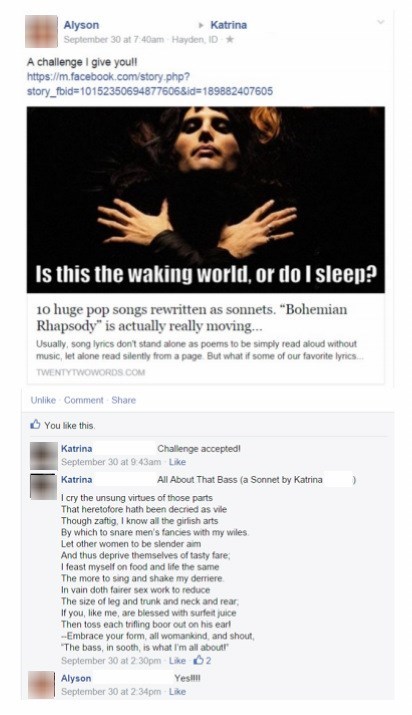Like Katrina's sonnet comment
Viewport: 412px width, 715px height.
(177, 660)
